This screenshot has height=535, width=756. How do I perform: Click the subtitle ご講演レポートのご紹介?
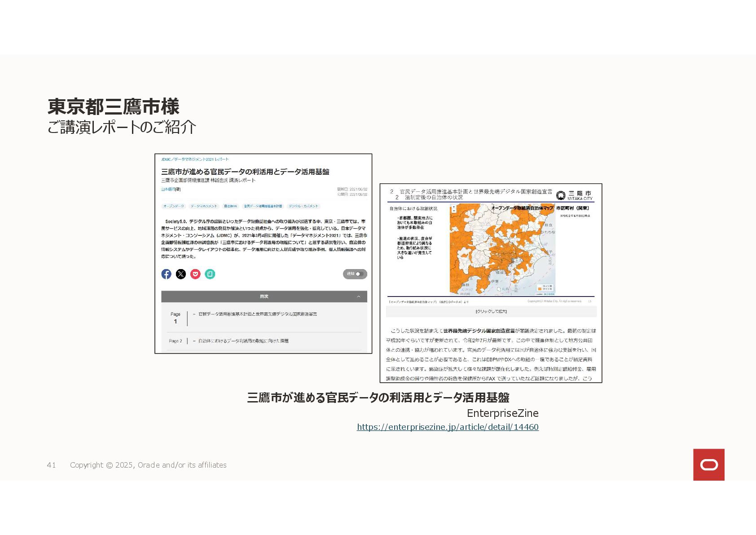coord(122,127)
